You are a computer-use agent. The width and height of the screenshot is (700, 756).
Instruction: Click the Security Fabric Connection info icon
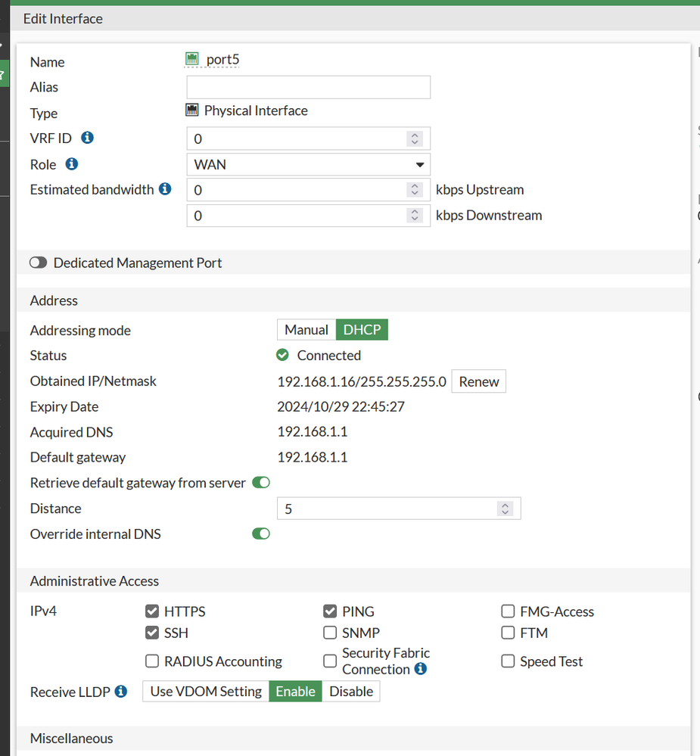point(421,669)
